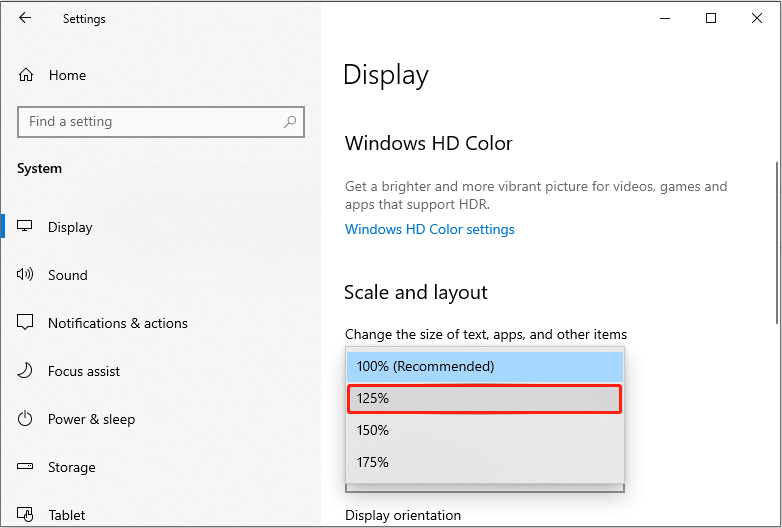Open Home via house icon
This screenshot has width=782, height=528.
[x=26, y=75]
